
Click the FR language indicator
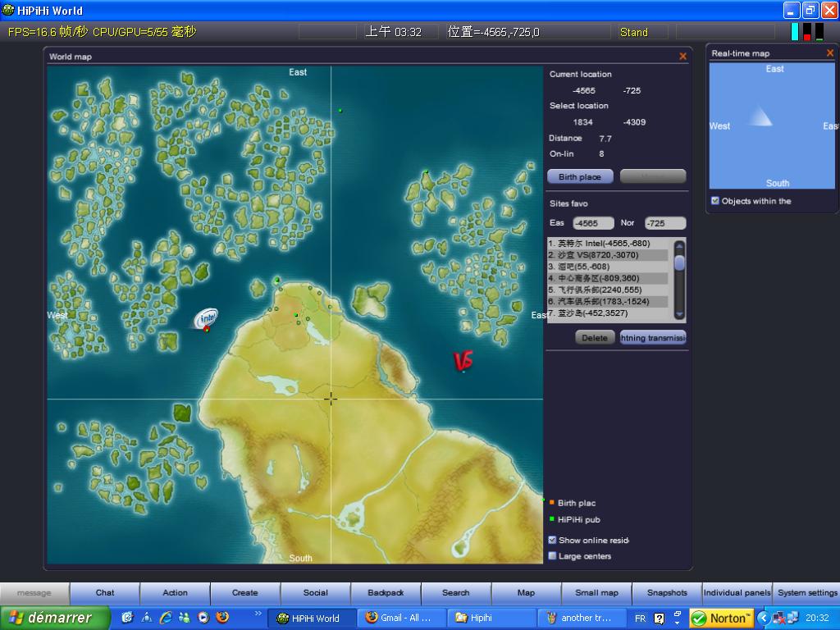coord(640,619)
